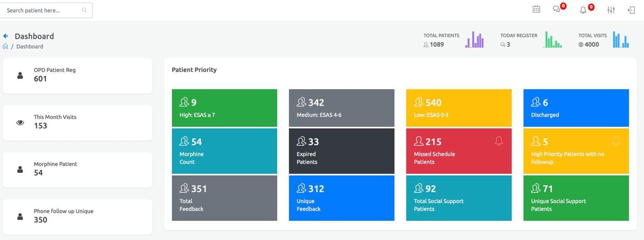This screenshot has height=240, width=644.
Task: Click the Total Patients bar chart
Action: coord(474,40)
